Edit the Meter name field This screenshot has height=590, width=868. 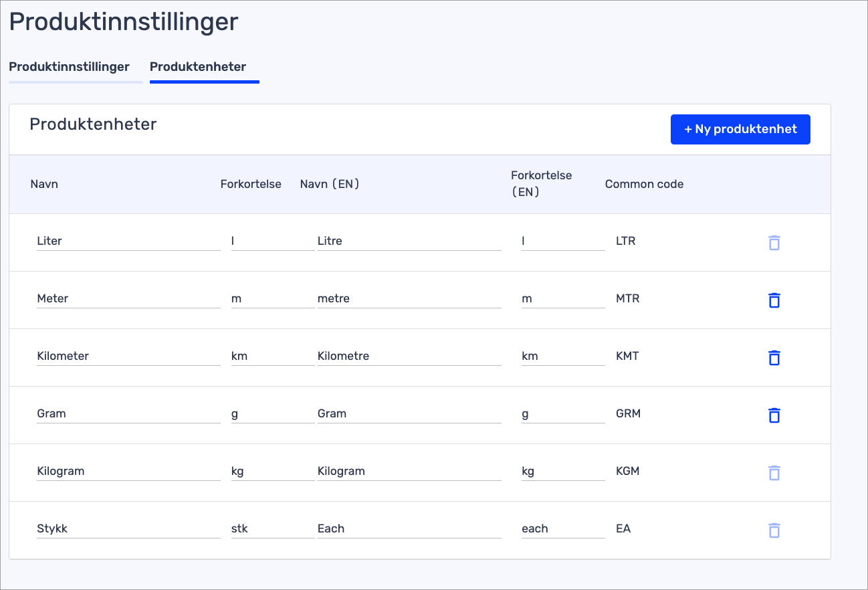[128, 298]
